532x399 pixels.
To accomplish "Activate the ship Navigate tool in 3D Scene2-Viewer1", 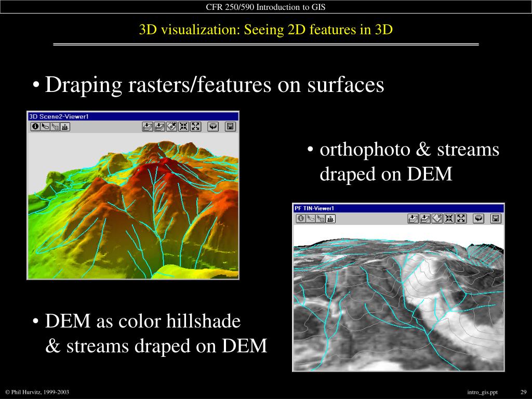I will [x=65, y=127].
